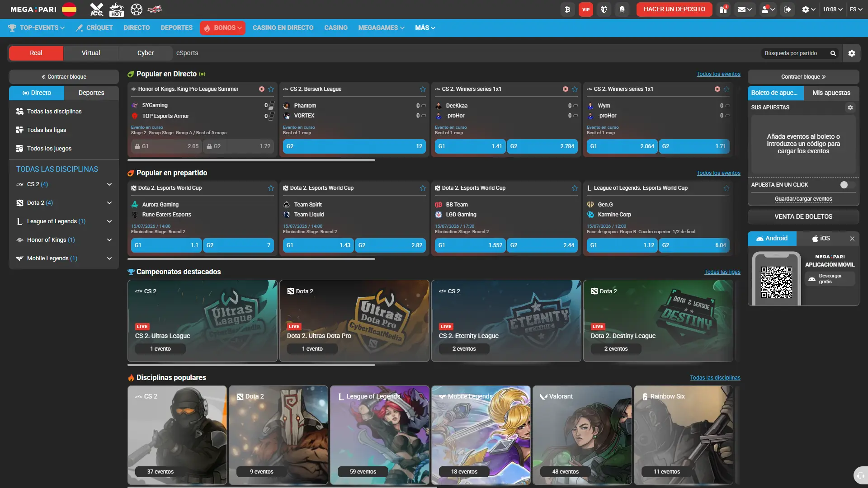Open the user account dropdown
This screenshot has height=488, width=868.
(x=768, y=9)
